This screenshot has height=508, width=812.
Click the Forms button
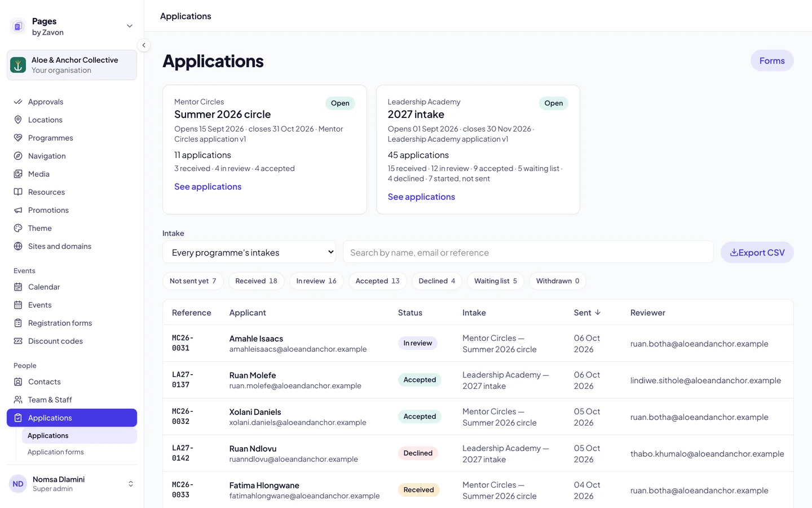click(x=772, y=61)
